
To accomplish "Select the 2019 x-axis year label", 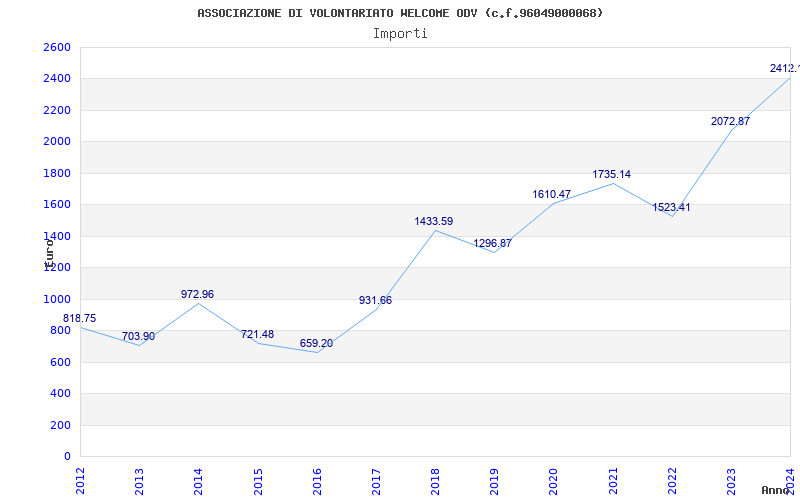I will click(x=494, y=481).
